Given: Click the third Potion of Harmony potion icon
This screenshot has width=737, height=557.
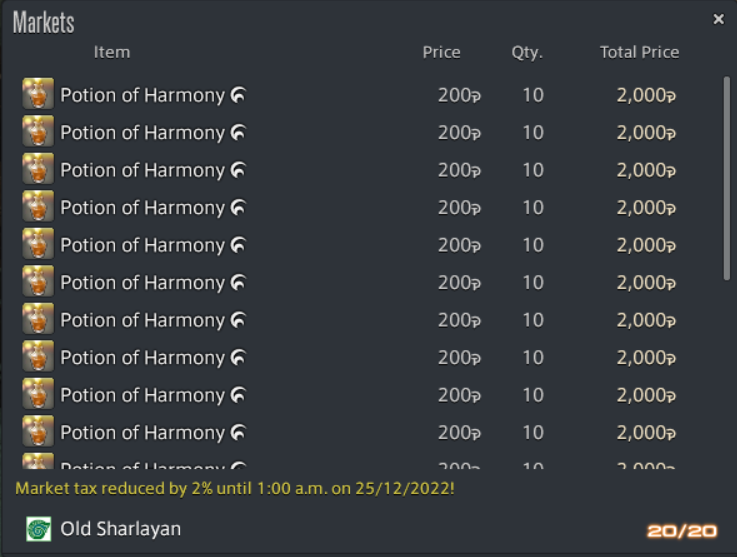Looking at the screenshot, I should click(38, 169).
